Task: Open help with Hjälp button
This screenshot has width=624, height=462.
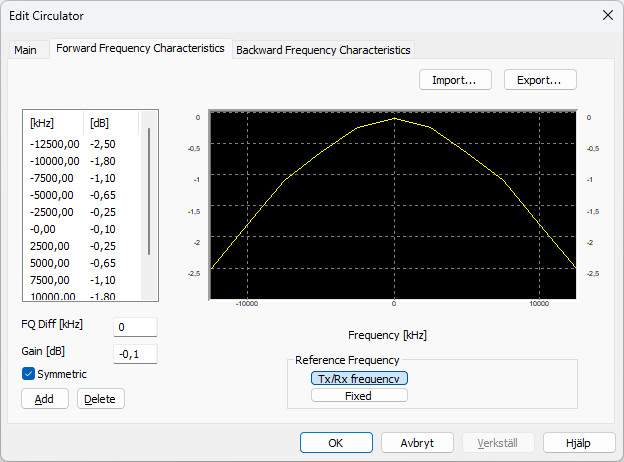Action: (x=579, y=442)
